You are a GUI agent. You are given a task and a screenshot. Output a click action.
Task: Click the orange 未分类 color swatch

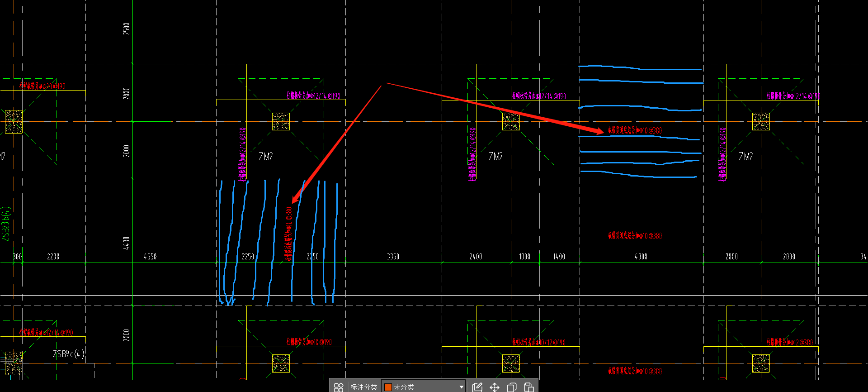point(388,387)
